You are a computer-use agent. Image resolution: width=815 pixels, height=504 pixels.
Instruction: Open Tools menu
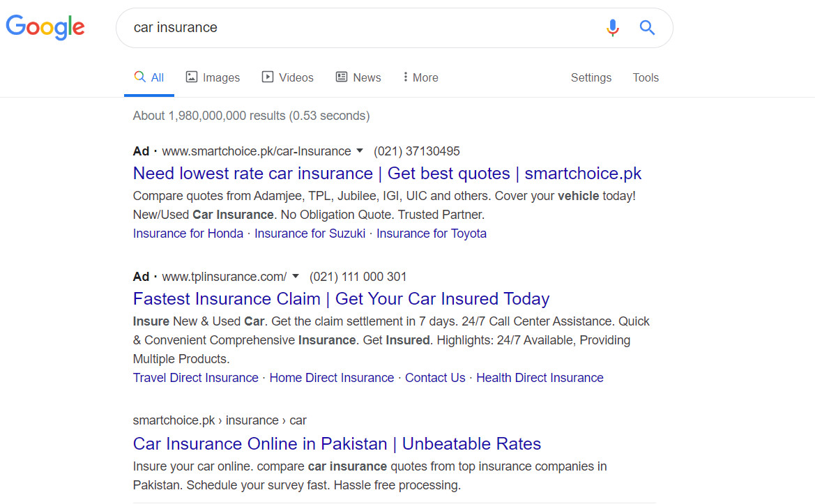click(646, 77)
